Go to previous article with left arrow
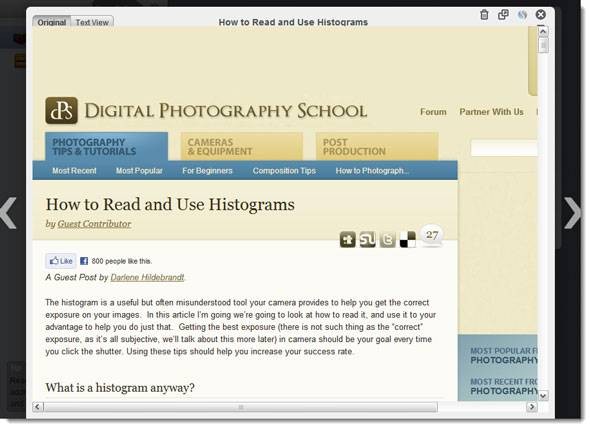Image resolution: width=590 pixels, height=428 pixels. tap(8, 213)
